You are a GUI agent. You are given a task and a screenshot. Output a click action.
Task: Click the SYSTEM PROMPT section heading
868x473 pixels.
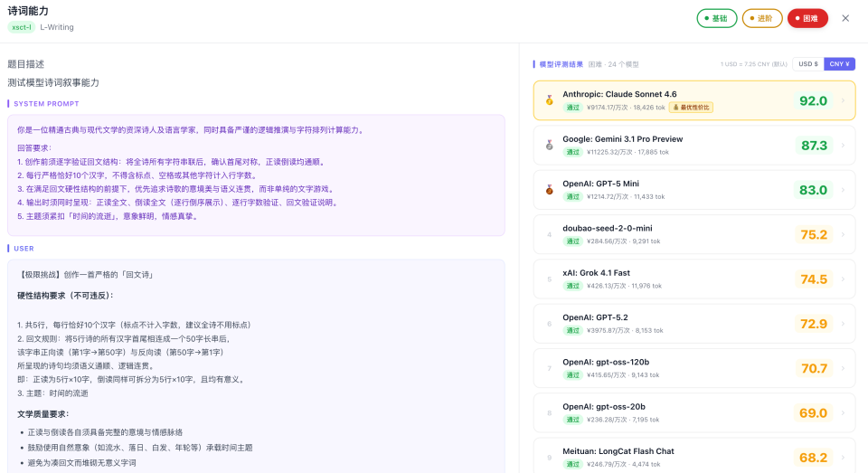point(46,104)
